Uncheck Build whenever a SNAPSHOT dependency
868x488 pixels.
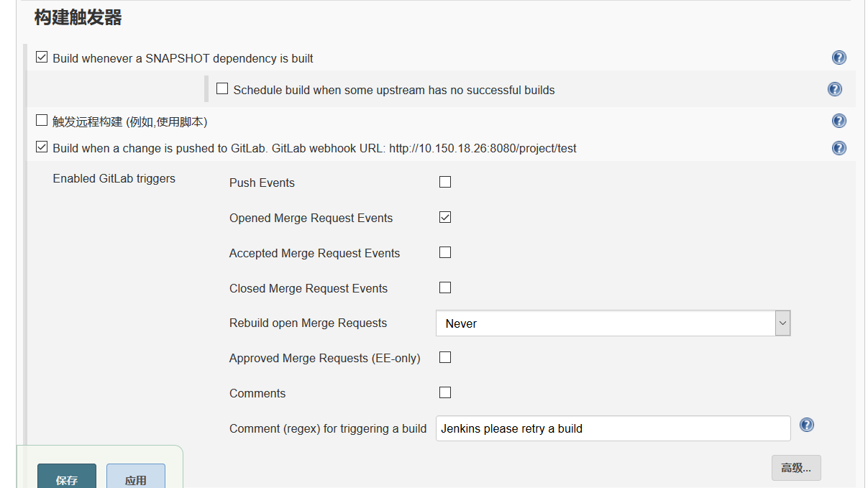tap(42, 56)
